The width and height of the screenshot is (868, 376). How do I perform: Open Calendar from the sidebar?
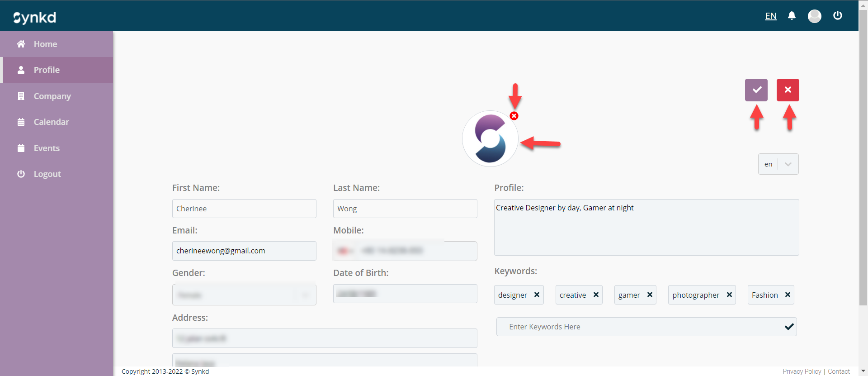(x=51, y=122)
